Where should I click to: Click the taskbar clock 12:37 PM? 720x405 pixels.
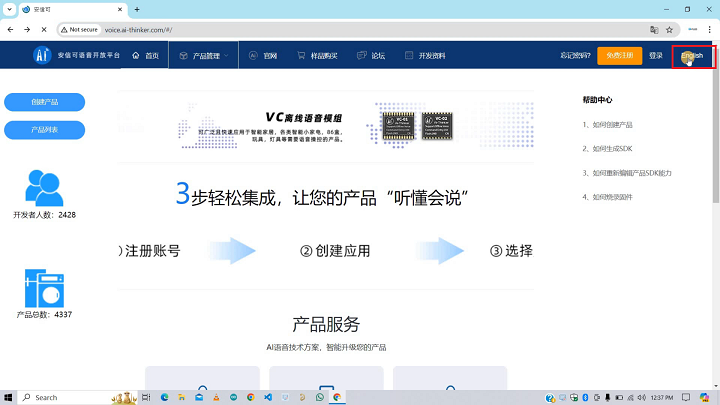click(662, 398)
